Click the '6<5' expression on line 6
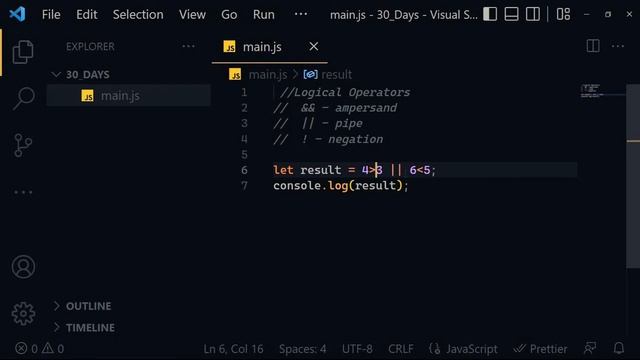 pyautogui.click(x=420, y=170)
